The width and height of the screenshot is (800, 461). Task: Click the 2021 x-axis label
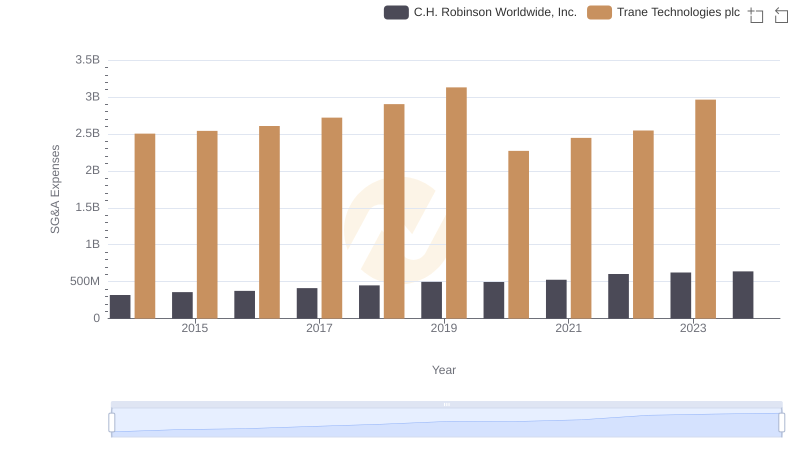click(568, 328)
